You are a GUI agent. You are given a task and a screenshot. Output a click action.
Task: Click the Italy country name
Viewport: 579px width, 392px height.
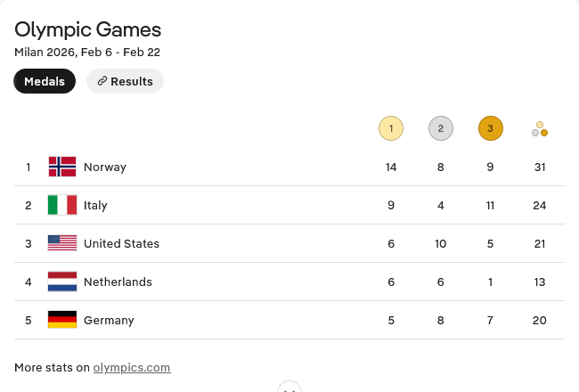[95, 205]
